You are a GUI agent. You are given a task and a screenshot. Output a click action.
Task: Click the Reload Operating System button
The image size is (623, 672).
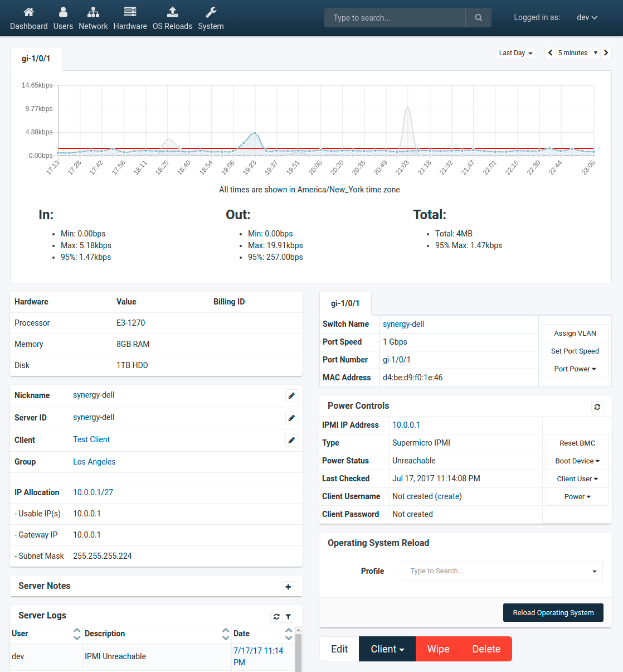(x=553, y=613)
